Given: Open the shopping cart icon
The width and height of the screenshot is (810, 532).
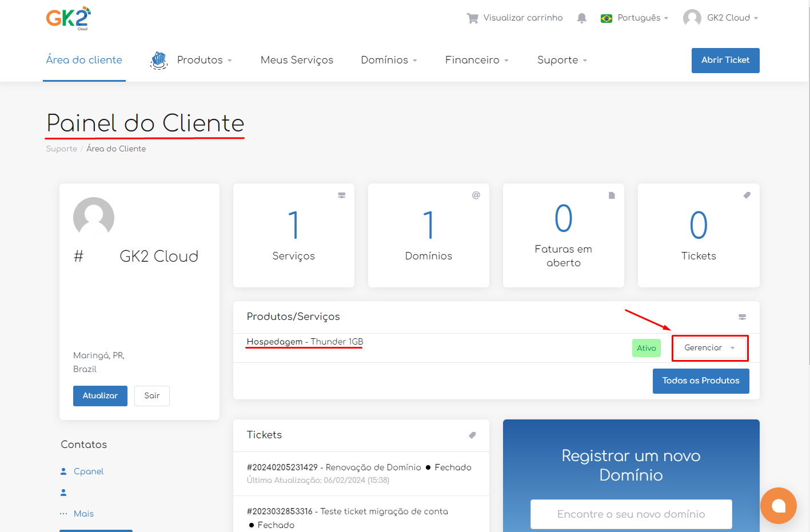Looking at the screenshot, I should pos(472,18).
